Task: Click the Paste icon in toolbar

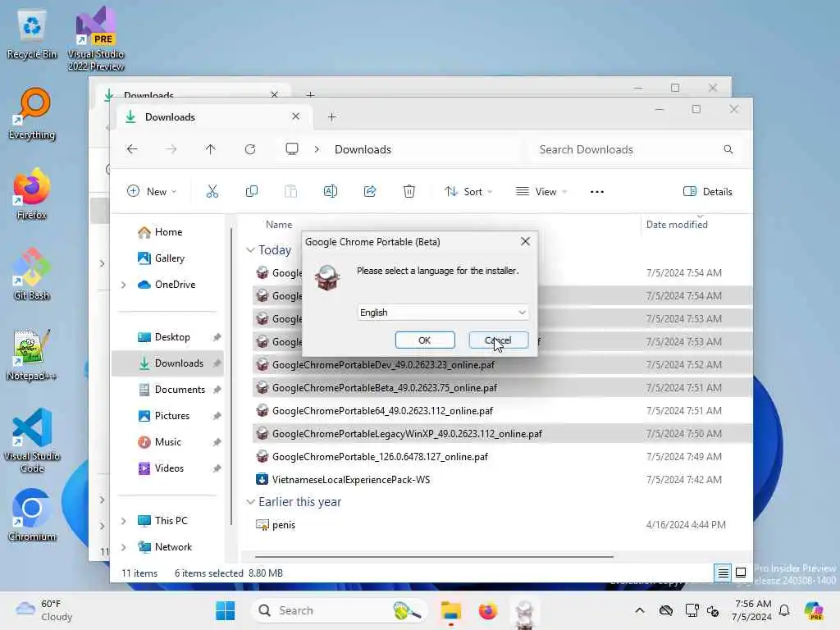Action: pos(291,191)
